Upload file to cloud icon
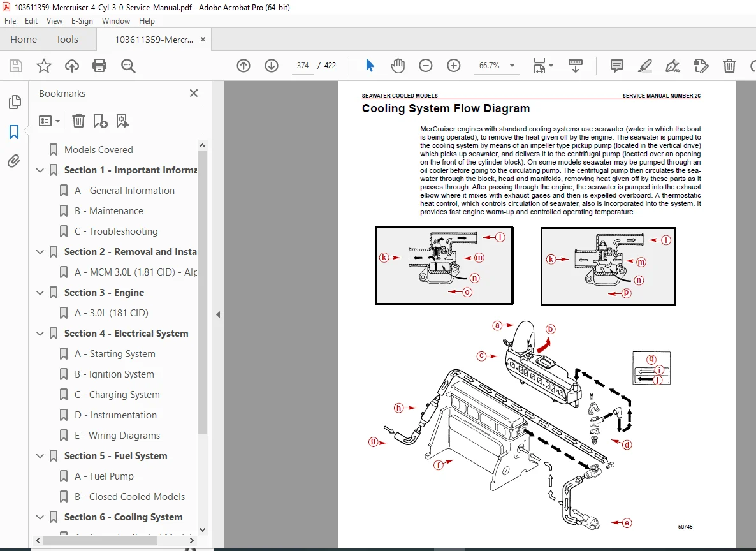 pyautogui.click(x=72, y=66)
